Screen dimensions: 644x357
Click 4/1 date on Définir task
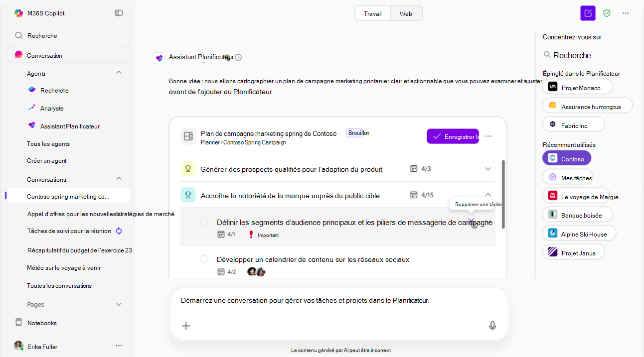[x=226, y=234]
